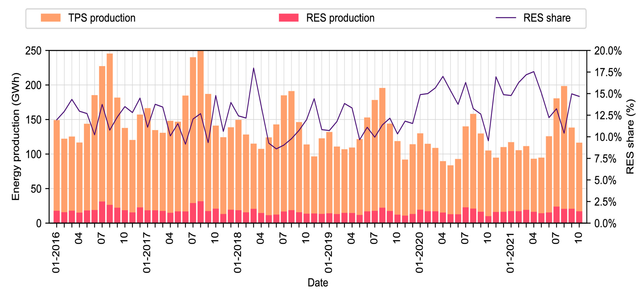The image size is (644, 296).
Task: Click the 'RES share (%)' right axis title
Action: (630, 136)
